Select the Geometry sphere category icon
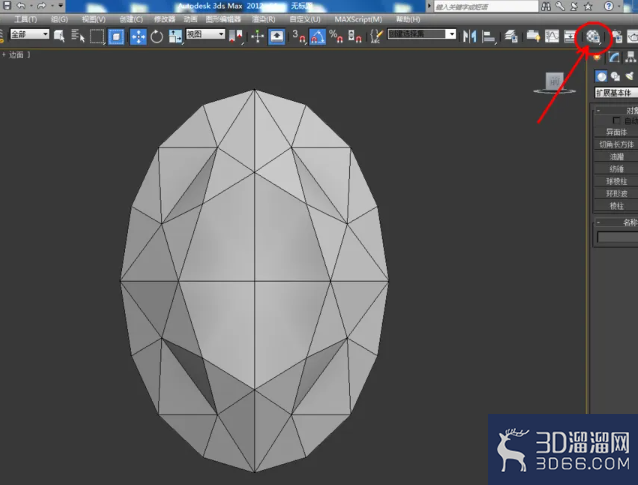 tap(601, 76)
